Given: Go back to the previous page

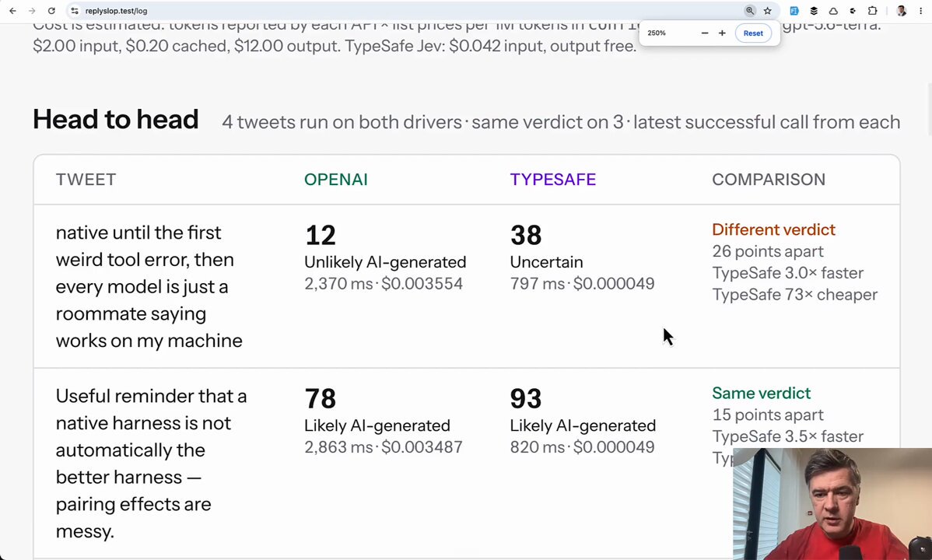Looking at the screenshot, I should pyautogui.click(x=12, y=11).
